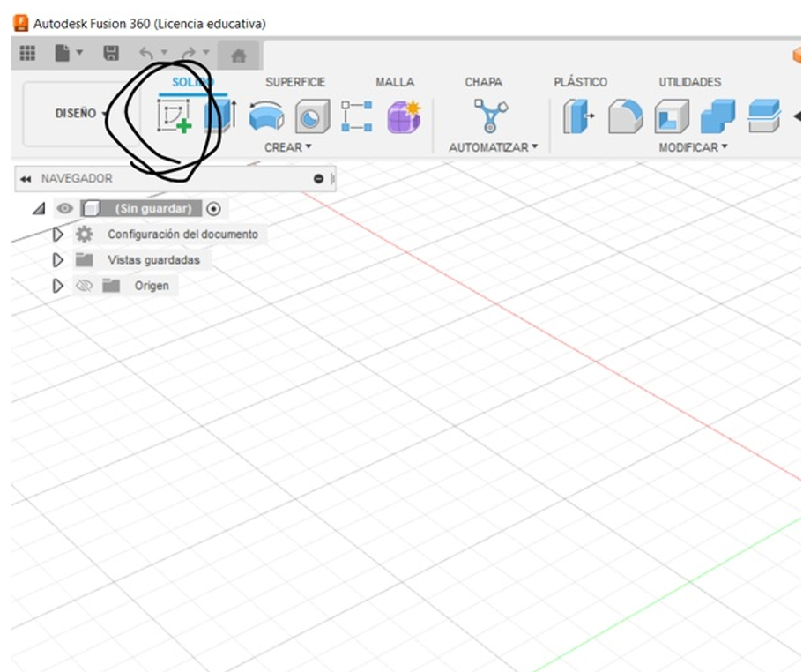This screenshot has height=672, width=803.
Task: Click the Fusion 360 app icon in title bar
Action: point(20,23)
